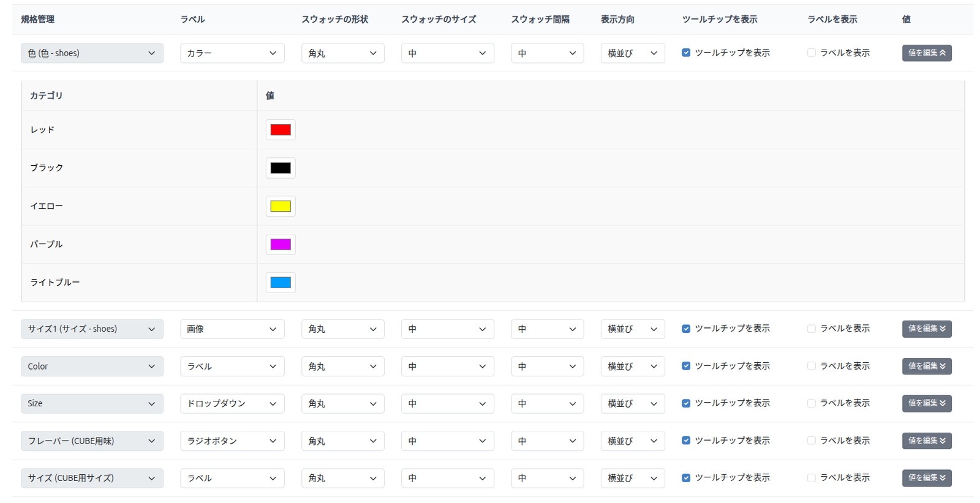Screen dimensions: 980x503
Task: Open swatch spacing dropdown in 色 row
Action: tap(547, 53)
